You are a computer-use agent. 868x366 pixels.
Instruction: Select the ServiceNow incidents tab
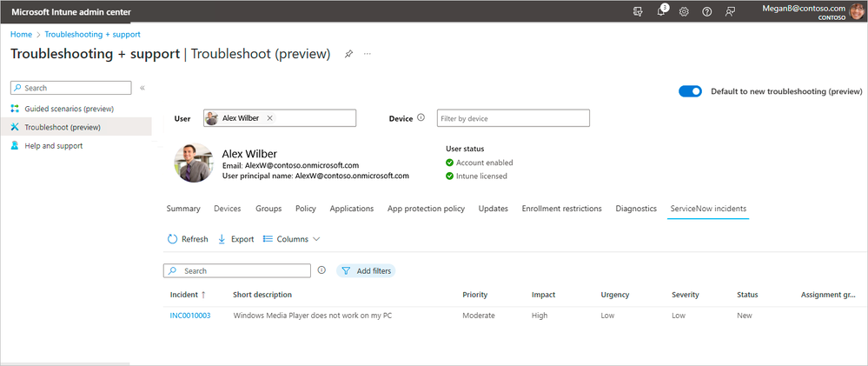(708, 209)
